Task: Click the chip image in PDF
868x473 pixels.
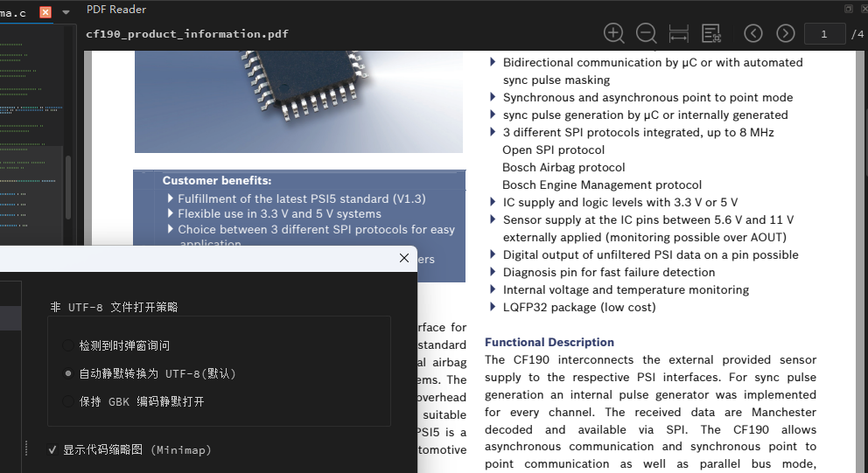Action: (299, 101)
